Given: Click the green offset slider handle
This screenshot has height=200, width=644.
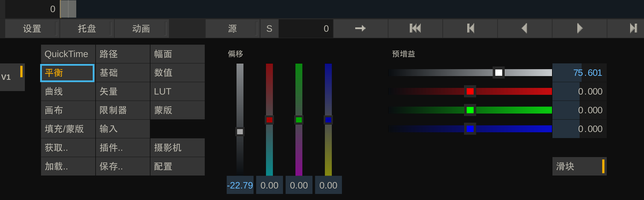Looking at the screenshot, I should click(x=299, y=120).
